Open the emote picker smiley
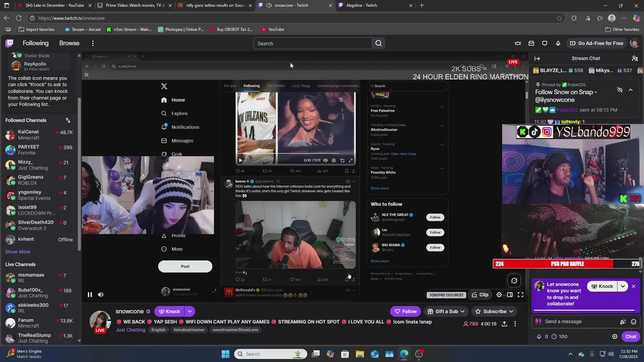 click(633, 322)
